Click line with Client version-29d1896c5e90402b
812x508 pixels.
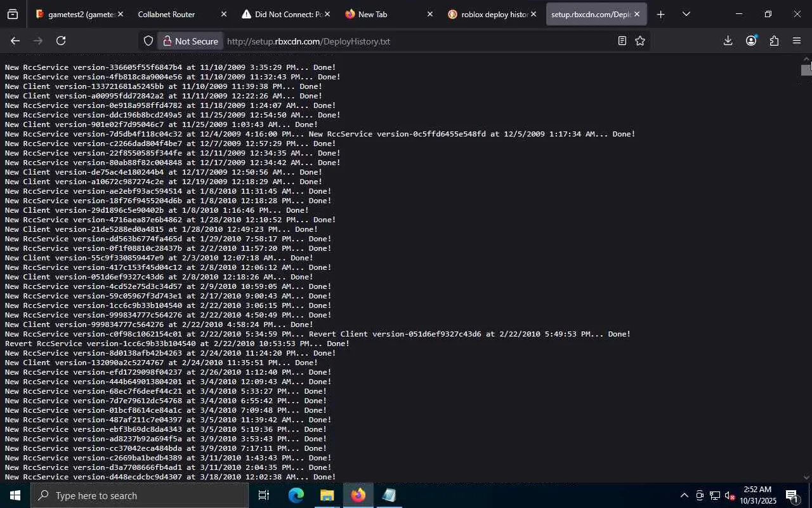(157, 210)
